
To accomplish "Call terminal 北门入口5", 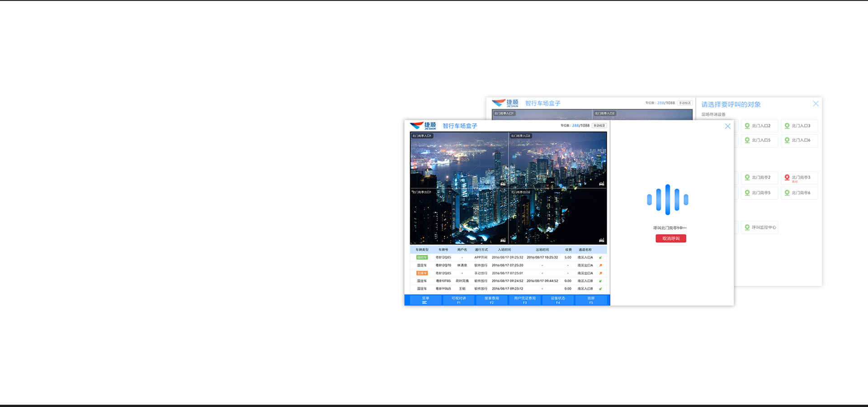I will [759, 140].
